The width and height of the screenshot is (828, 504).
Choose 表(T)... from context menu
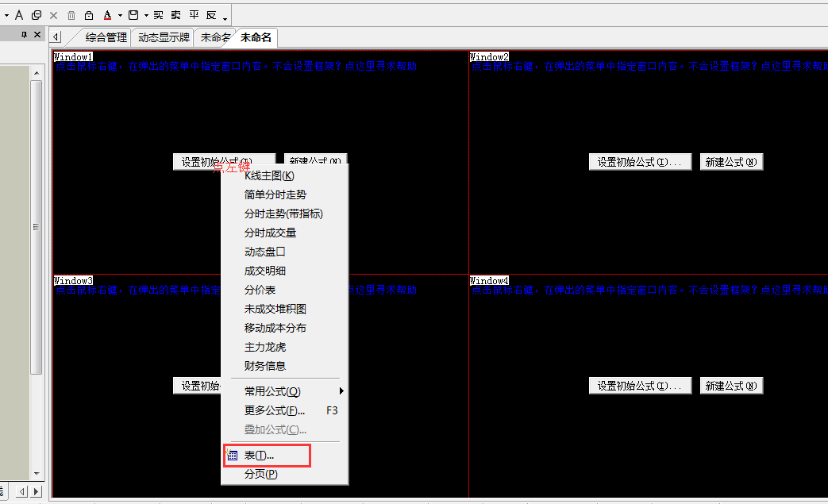[285, 456]
